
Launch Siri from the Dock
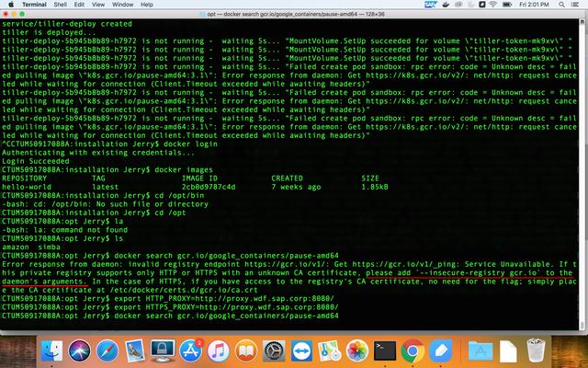(79, 351)
